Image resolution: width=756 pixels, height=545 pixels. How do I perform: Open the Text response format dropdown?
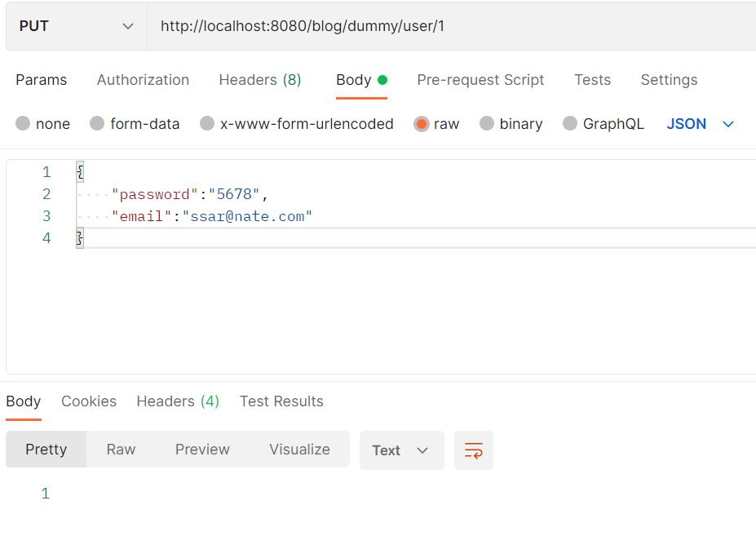(x=401, y=450)
